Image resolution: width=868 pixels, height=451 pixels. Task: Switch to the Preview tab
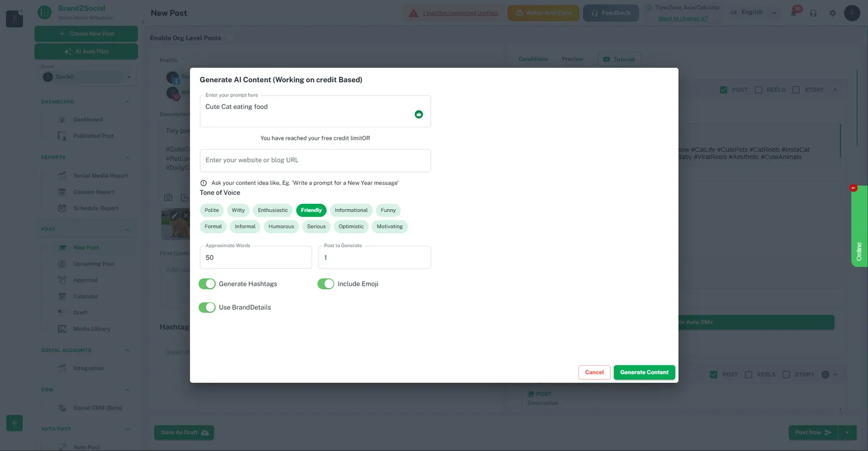(572, 59)
